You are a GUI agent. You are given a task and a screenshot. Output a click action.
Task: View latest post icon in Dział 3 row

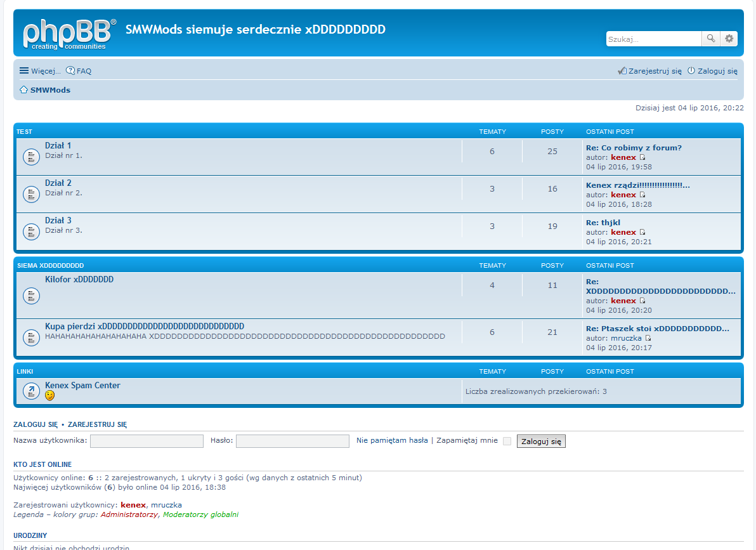642,232
